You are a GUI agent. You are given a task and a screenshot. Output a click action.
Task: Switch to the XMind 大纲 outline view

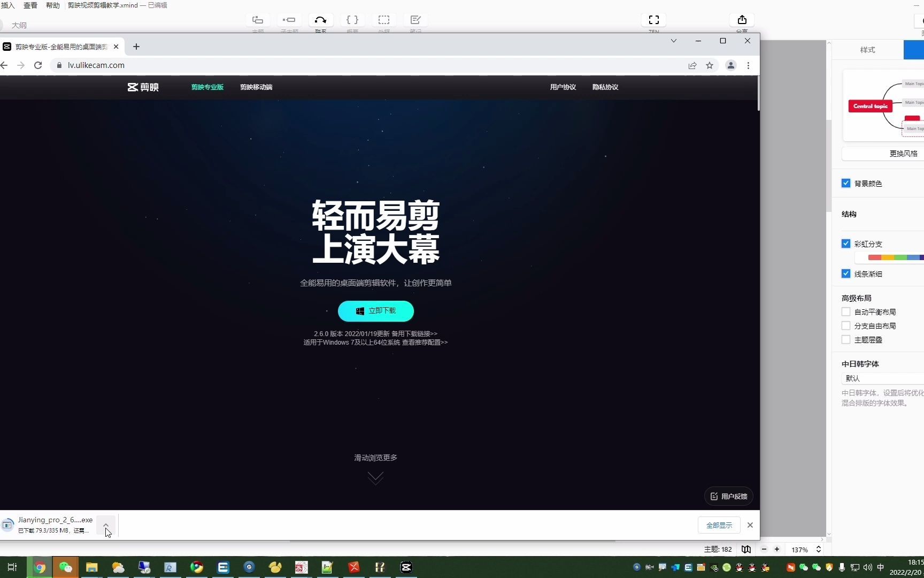tap(19, 25)
